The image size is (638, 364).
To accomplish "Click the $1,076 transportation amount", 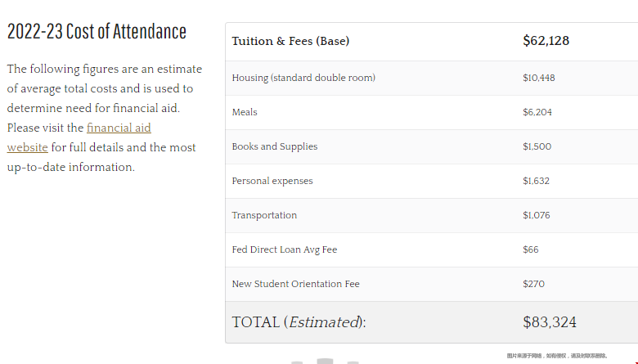I will 537,215.
